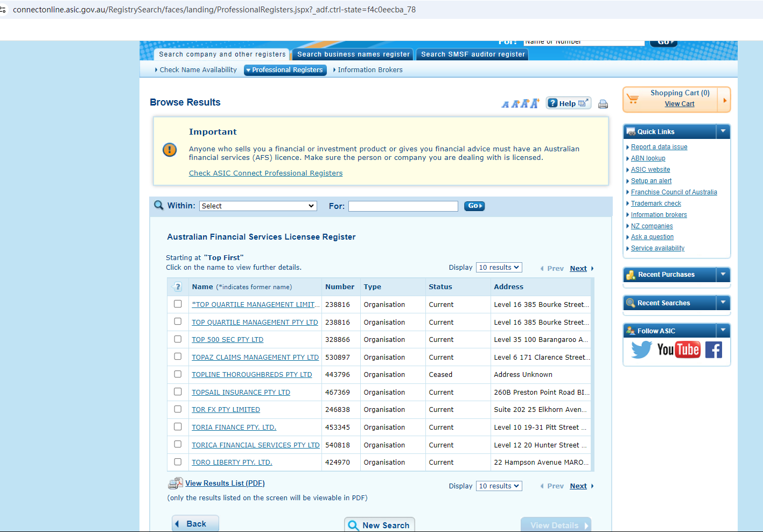Open Report a data issue link
This screenshot has height=532, width=763.
tap(659, 147)
